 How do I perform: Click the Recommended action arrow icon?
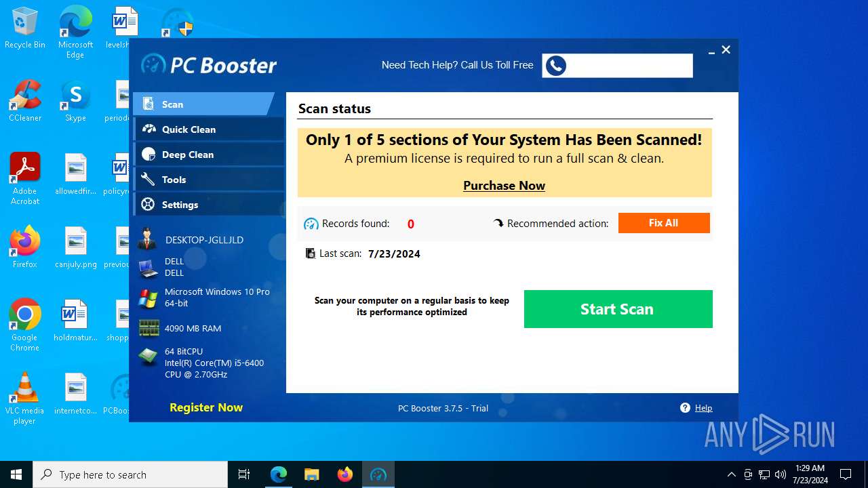(x=498, y=223)
